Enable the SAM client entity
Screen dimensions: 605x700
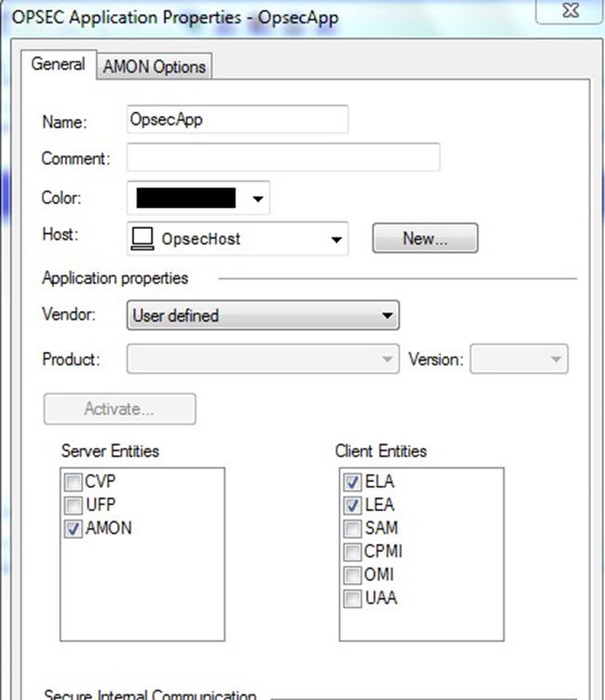(352, 529)
